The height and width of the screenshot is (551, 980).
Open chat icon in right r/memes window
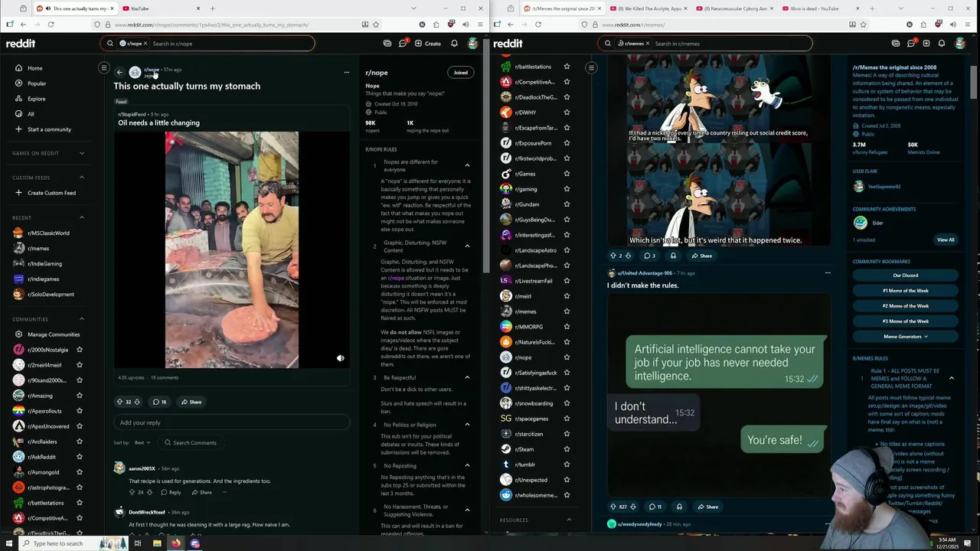click(x=911, y=44)
